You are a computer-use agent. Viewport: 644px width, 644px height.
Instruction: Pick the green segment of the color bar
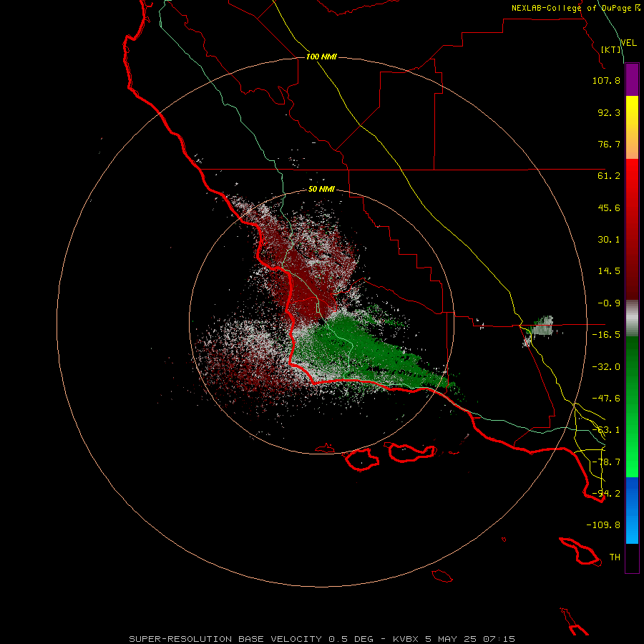(632, 406)
